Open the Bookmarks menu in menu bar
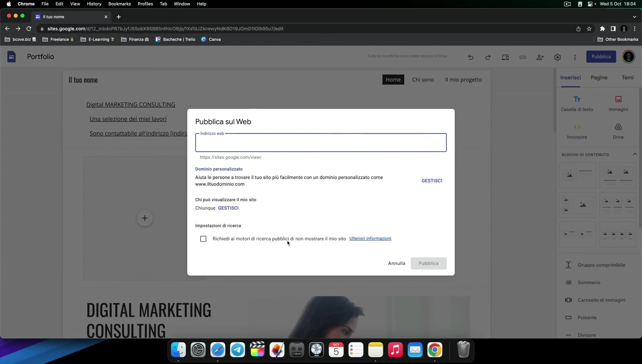642x364 pixels. (x=119, y=4)
